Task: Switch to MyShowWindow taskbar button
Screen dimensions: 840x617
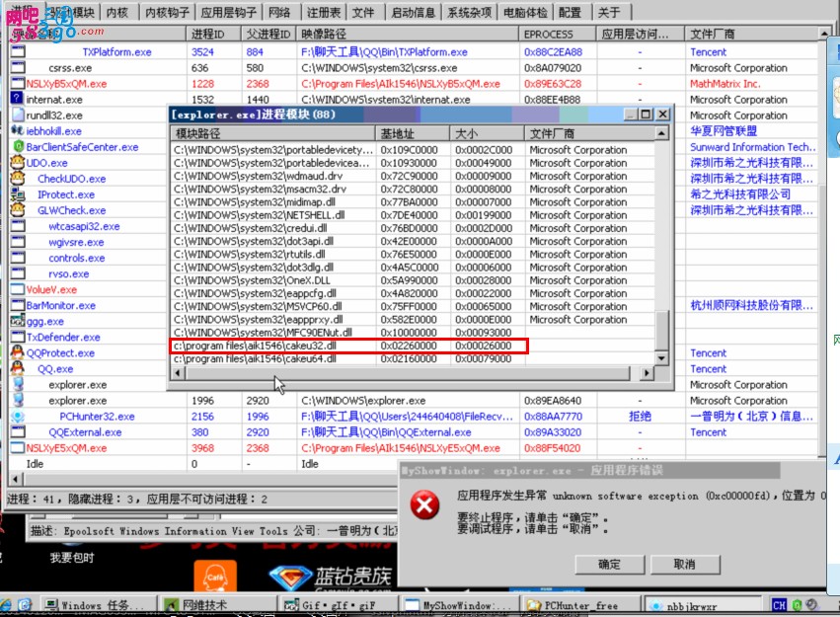Action: [460, 605]
